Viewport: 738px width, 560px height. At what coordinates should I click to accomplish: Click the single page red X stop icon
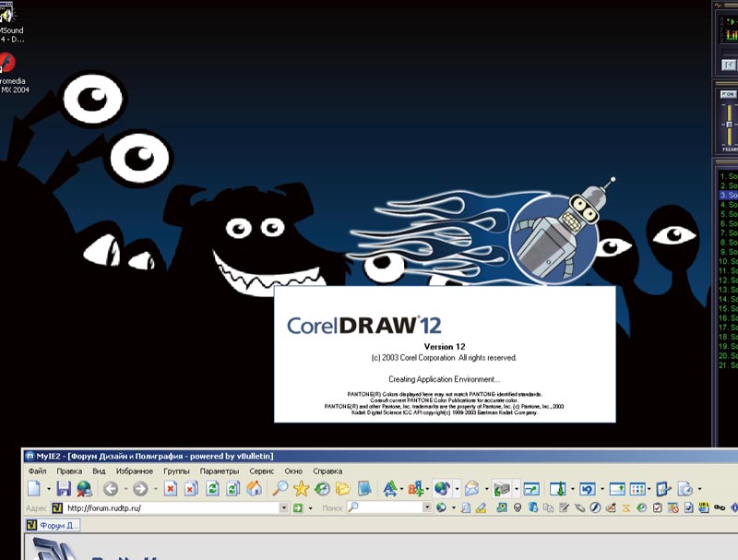[171, 489]
